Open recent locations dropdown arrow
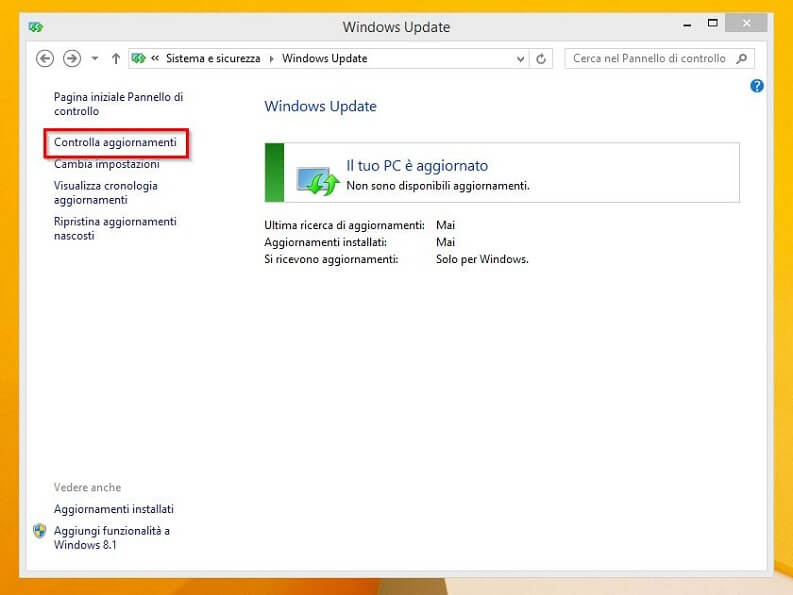The image size is (793, 595). coord(95,59)
